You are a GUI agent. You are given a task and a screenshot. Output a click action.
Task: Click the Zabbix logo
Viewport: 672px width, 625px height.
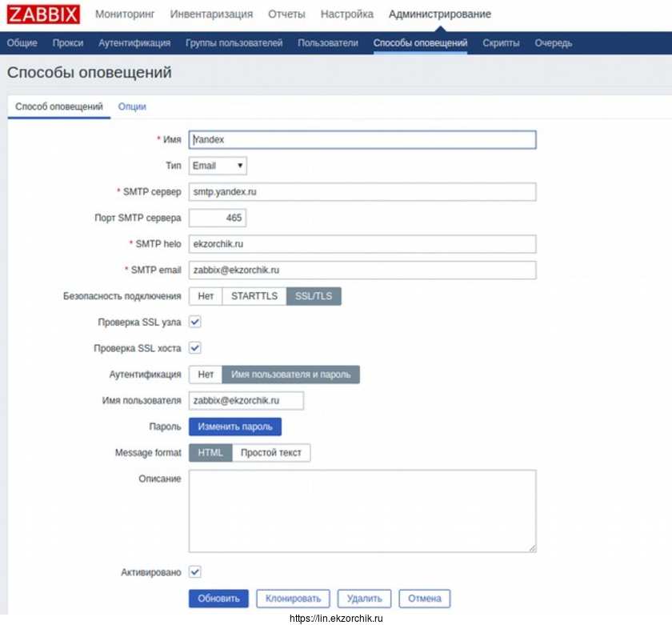(x=43, y=14)
